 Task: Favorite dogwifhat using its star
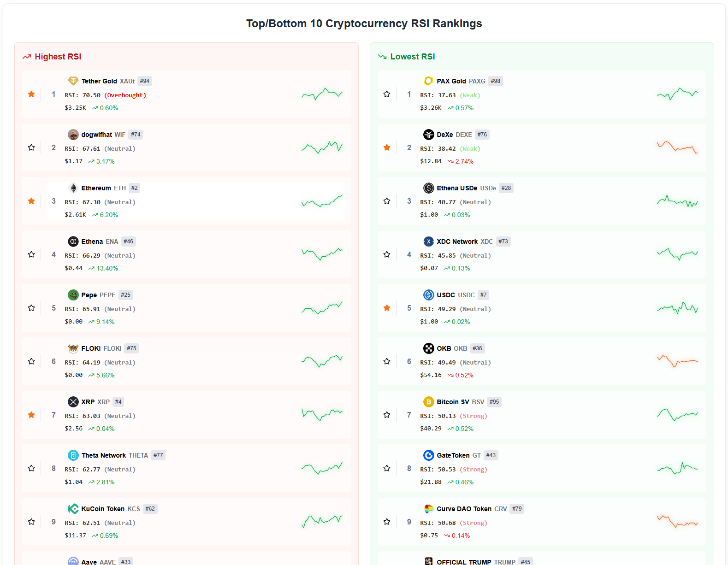[x=31, y=147]
